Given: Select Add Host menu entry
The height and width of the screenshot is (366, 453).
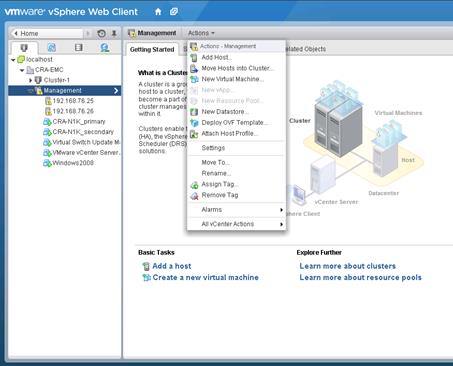Looking at the screenshot, I should coord(237,57).
